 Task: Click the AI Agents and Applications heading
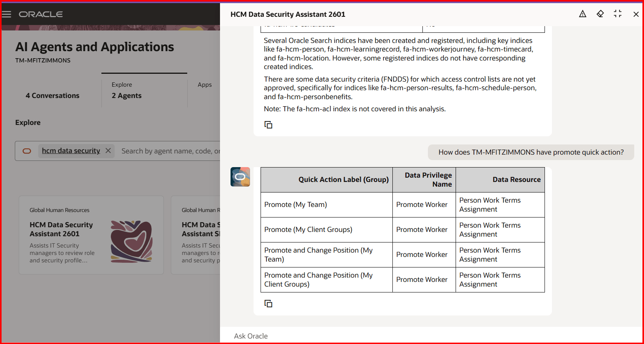[x=95, y=47]
